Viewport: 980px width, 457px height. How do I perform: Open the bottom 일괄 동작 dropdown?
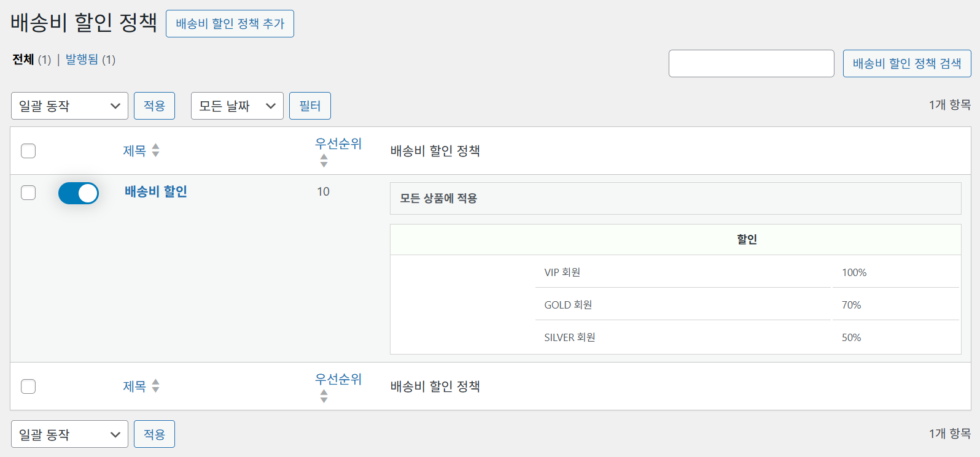point(69,434)
